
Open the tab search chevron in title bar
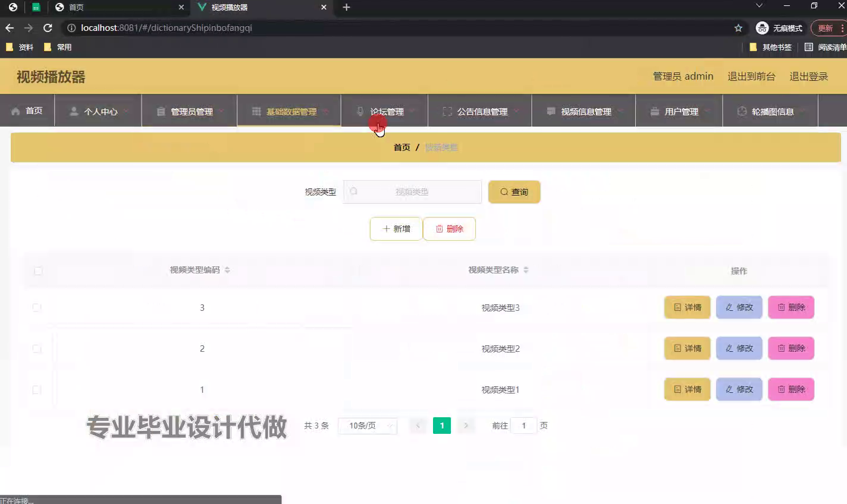(x=759, y=6)
